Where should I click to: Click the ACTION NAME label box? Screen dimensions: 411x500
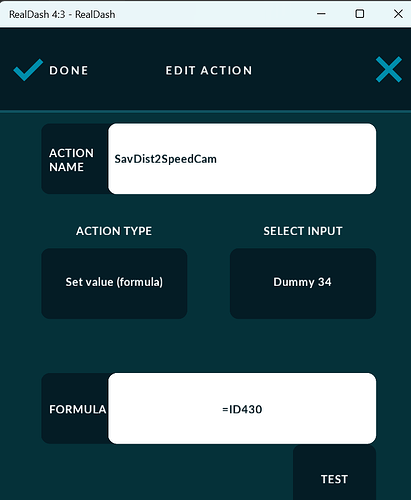pos(75,159)
